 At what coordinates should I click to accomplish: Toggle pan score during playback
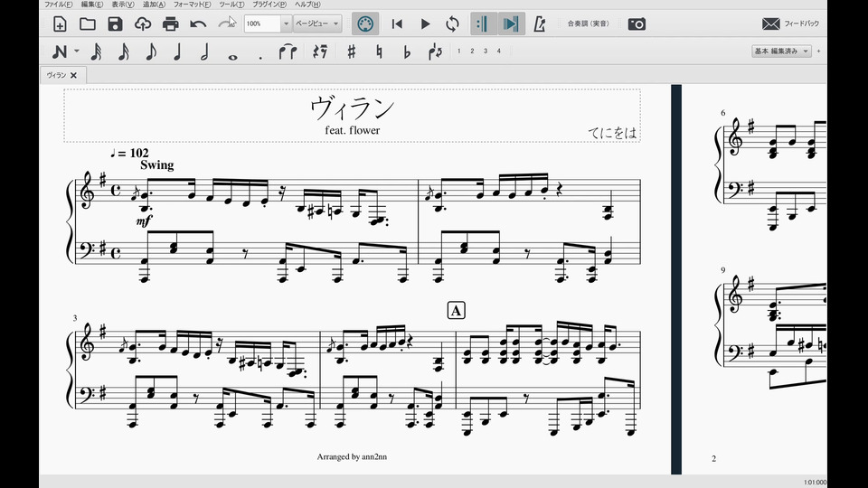pos(511,23)
